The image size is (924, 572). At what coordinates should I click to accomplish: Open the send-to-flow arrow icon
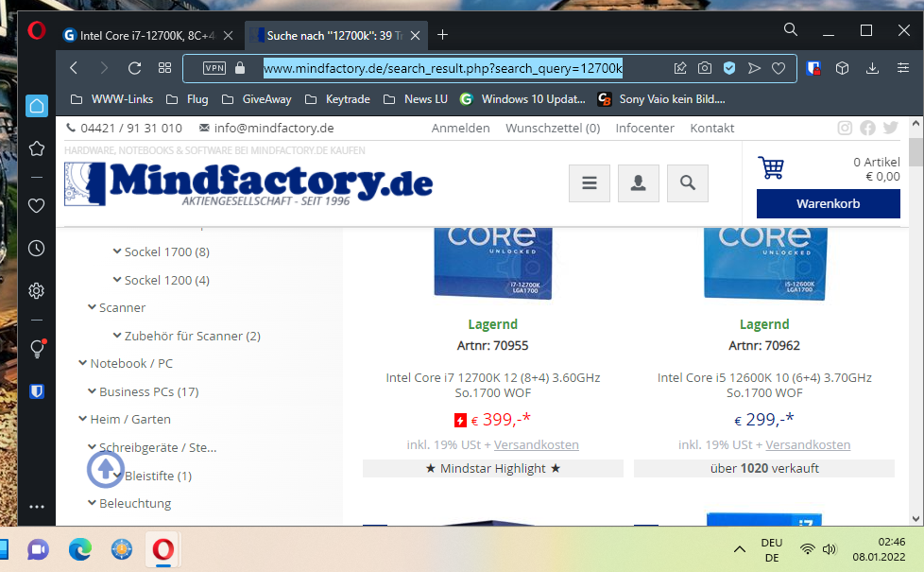[x=754, y=68]
